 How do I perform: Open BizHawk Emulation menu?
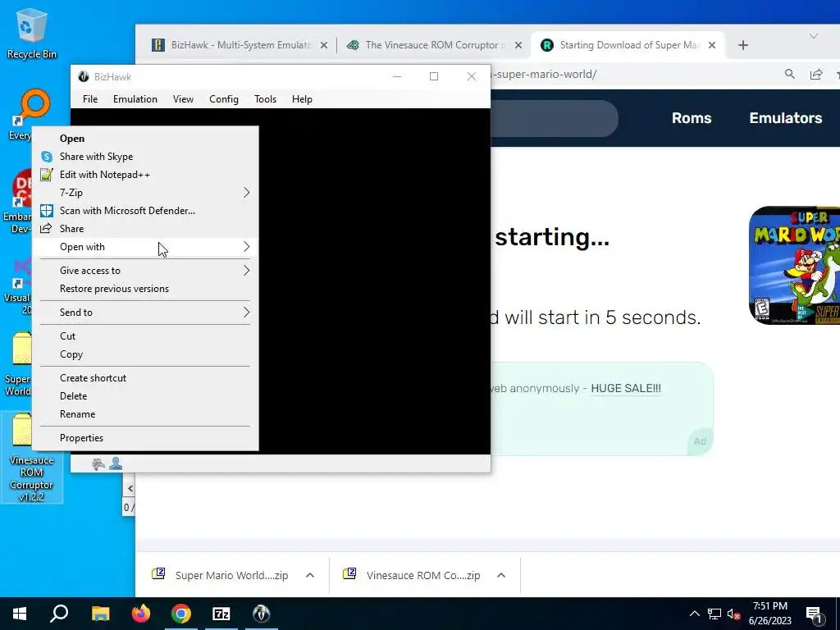pyautogui.click(x=135, y=99)
